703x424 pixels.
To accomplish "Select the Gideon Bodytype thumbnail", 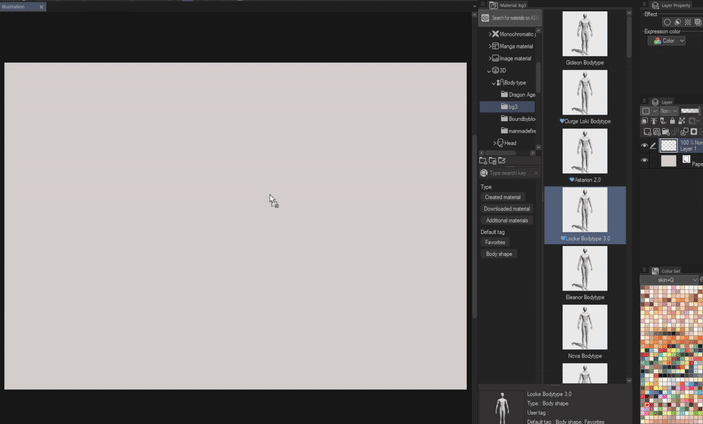I will (x=585, y=34).
